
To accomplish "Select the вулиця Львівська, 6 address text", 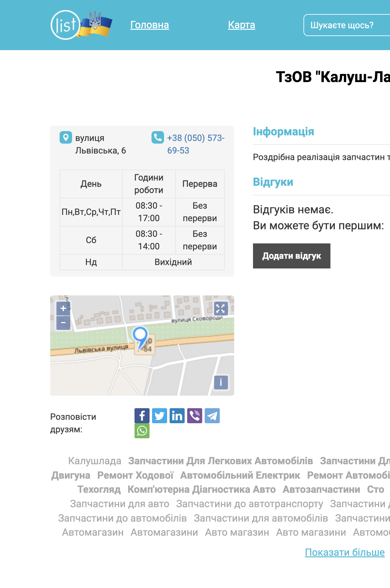I will [101, 144].
